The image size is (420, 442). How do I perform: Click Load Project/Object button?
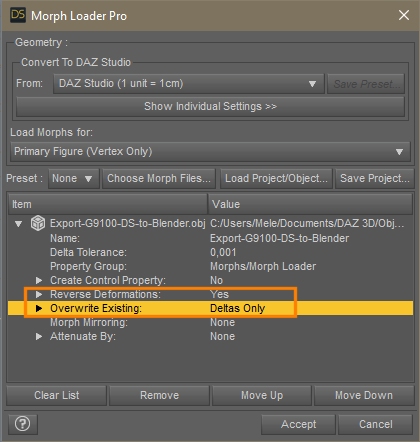point(276,178)
